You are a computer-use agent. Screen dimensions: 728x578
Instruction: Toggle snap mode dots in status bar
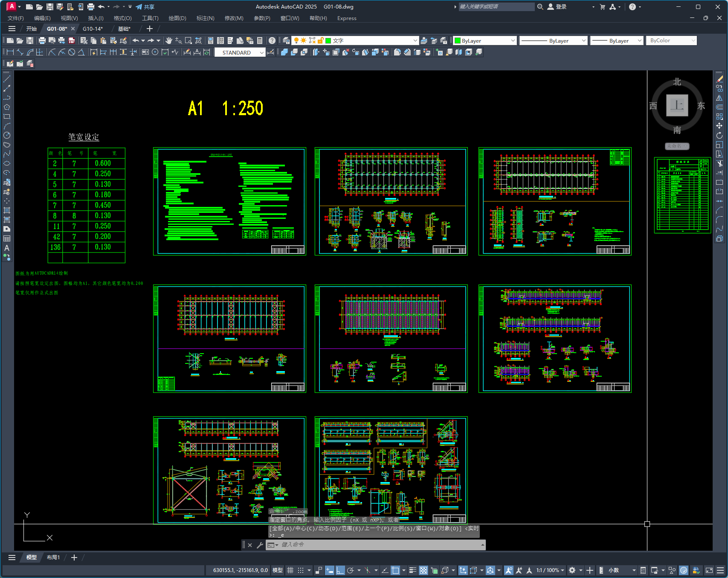point(301,570)
